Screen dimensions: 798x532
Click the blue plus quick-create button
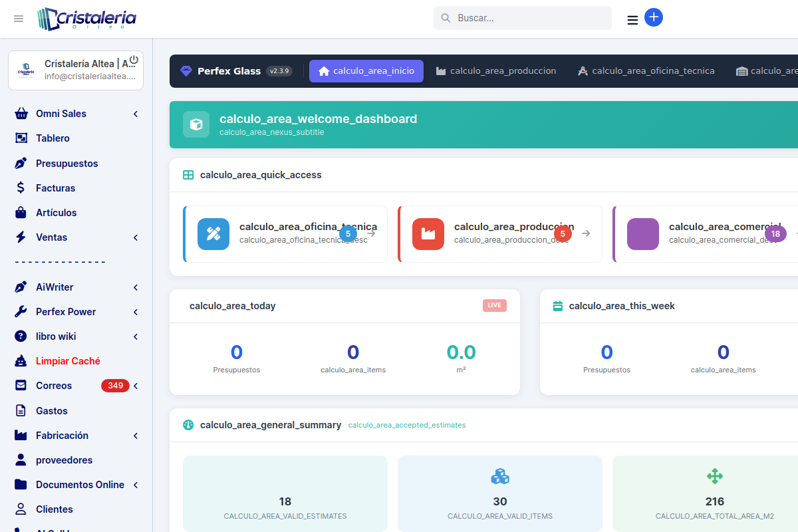pos(653,17)
